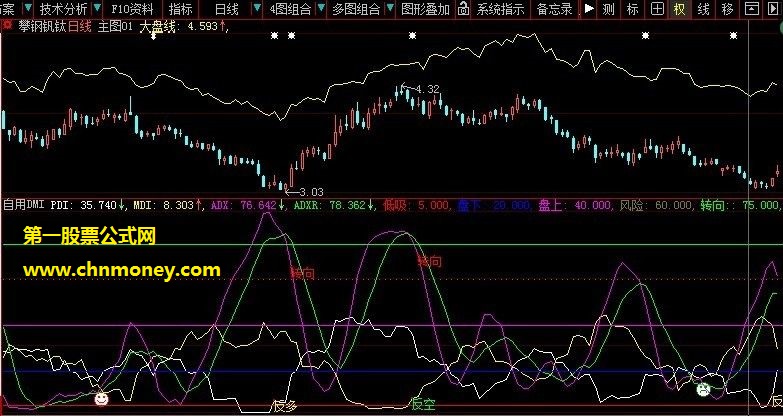Open the grid layout icon next to 标

click(x=658, y=8)
